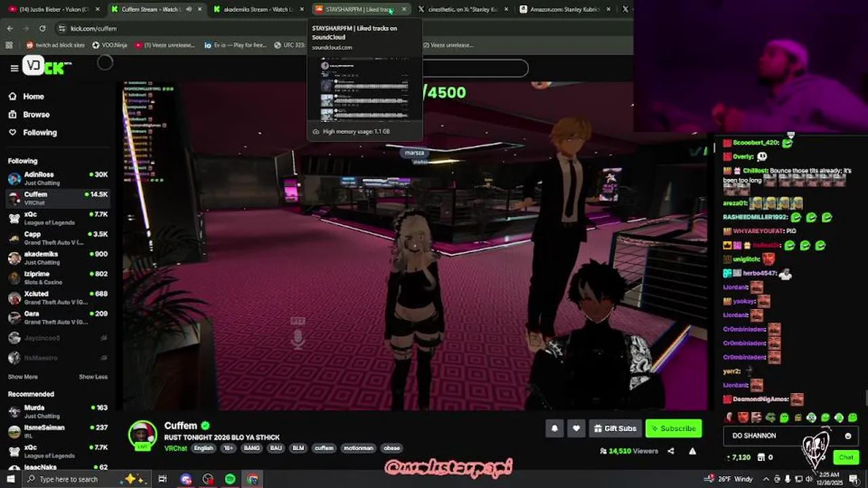Screen dimensions: 868x488
Task: Open Murda in Recommended list
Action: [x=58, y=411]
